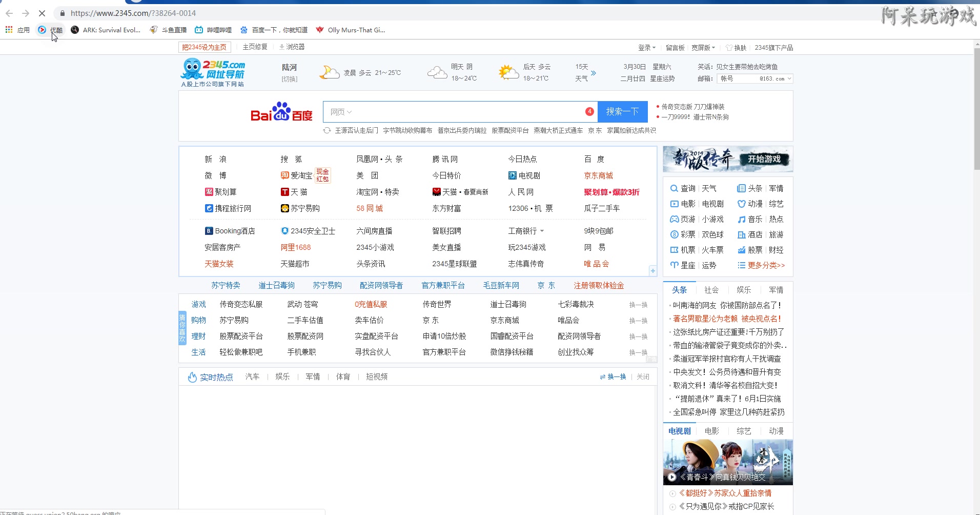The width and height of the screenshot is (980, 515).
Task: Stop loading with the X button
Action: point(42,13)
